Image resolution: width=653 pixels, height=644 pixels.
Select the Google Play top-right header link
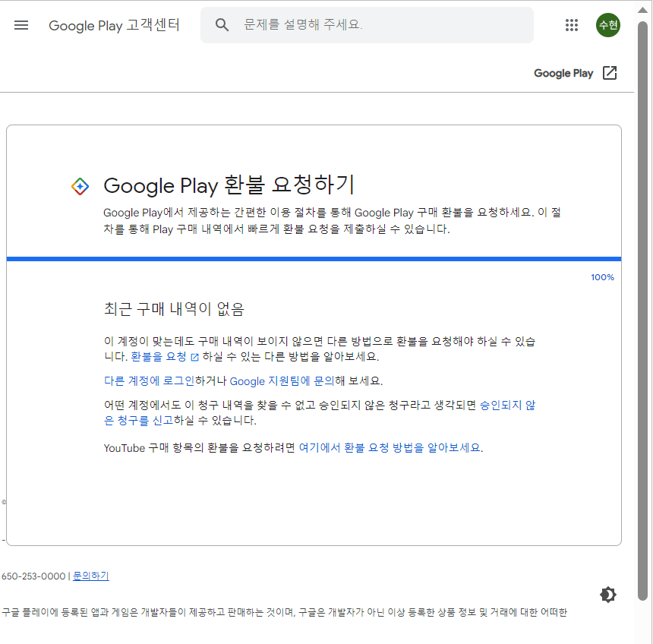pyautogui.click(x=563, y=73)
